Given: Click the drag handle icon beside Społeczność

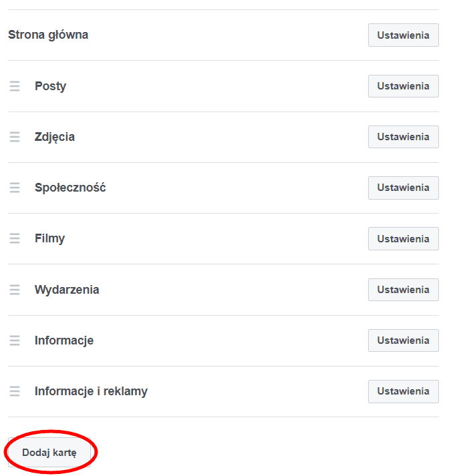Looking at the screenshot, I should tap(15, 188).
